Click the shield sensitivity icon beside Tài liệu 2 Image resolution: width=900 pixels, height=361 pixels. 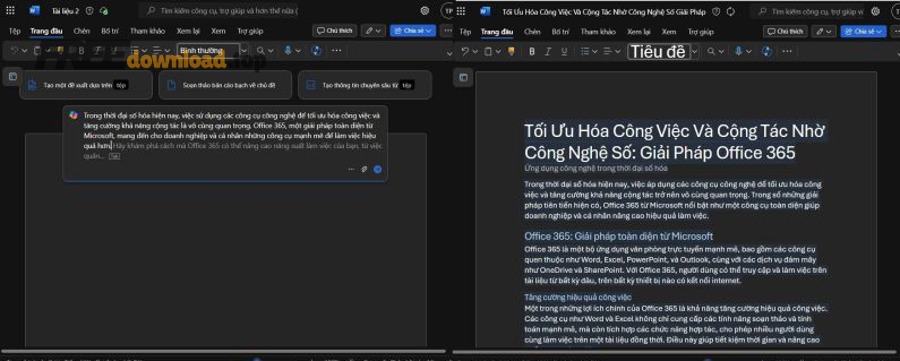pos(90,10)
